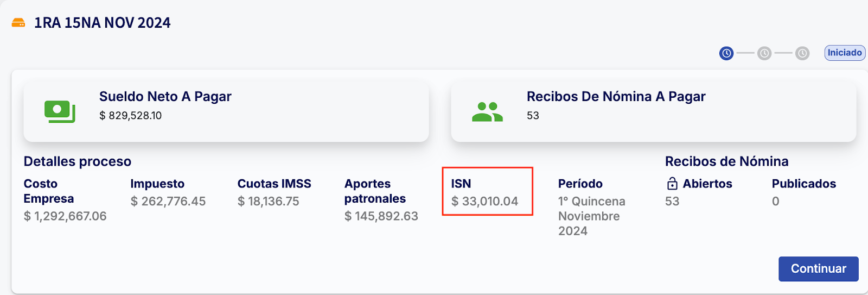868x295 pixels.
Task: Click the padlock icon next to Abiertos
Action: click(x=672, y=184)
